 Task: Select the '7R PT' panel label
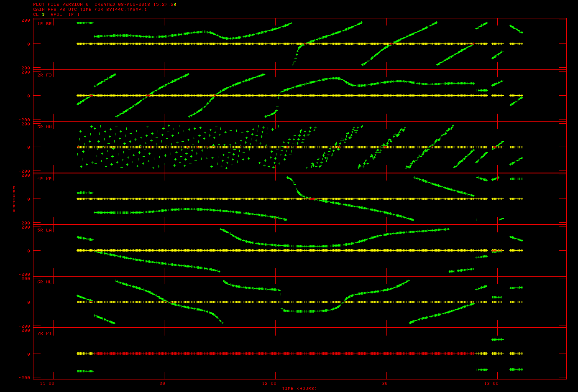tap(44, 333)
